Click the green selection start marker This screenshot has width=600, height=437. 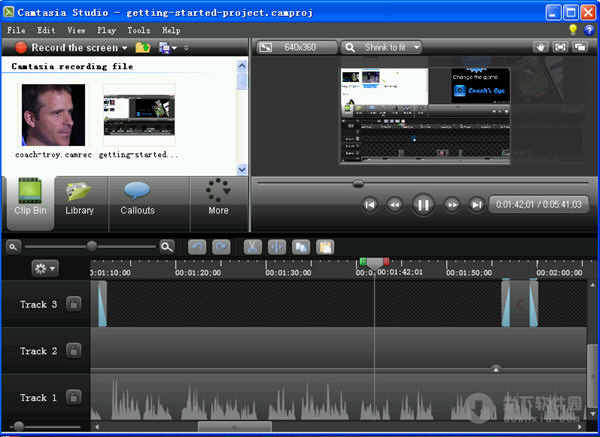pos(363,262)
